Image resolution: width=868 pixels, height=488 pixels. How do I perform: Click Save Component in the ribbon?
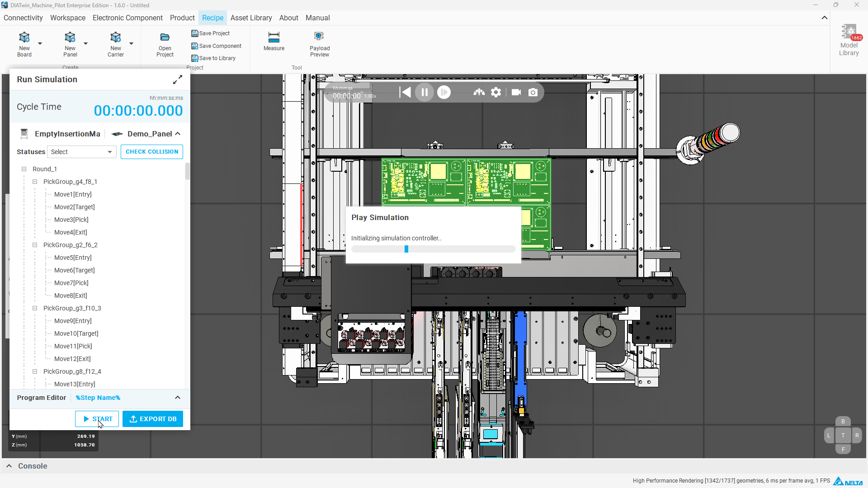217,46
